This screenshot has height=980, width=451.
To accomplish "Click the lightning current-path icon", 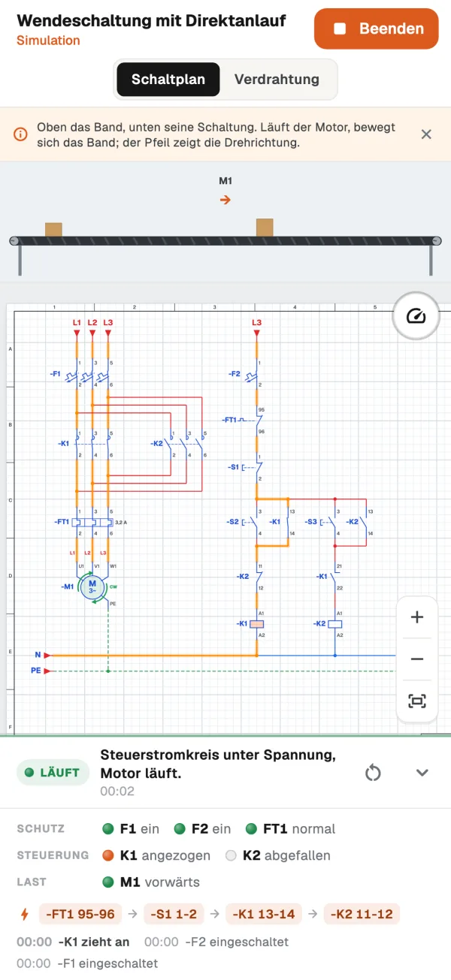I will [24, 914].
